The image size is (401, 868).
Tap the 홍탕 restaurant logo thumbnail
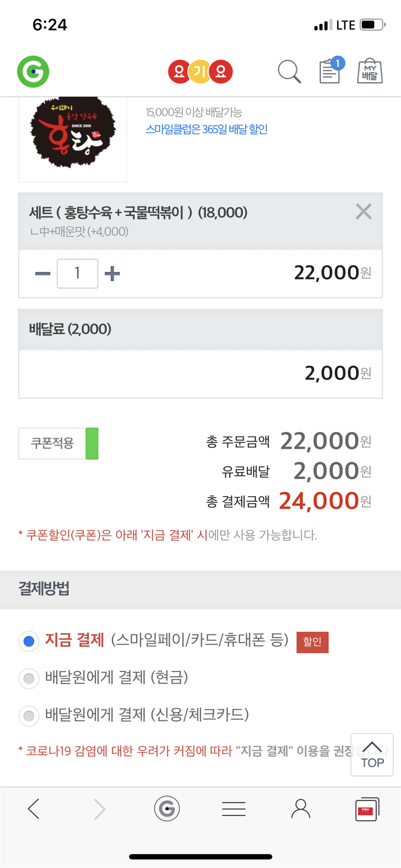(x=73, y=134)
